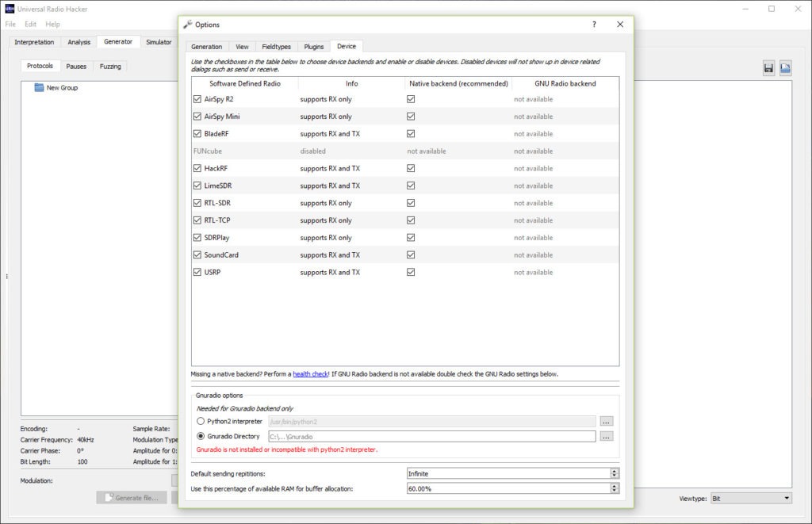This screenshot has height=524, width=812.
Task: Switch to the Simulator tab
Action: [159, 42]
